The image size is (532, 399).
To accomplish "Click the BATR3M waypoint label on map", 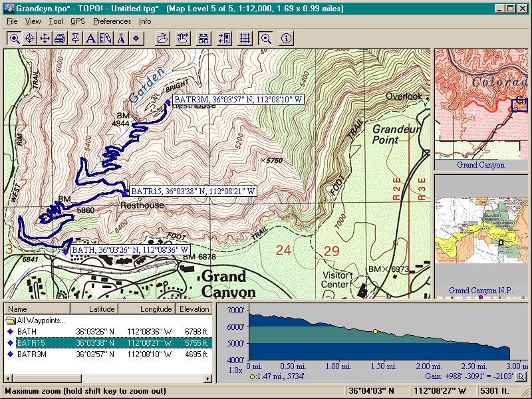I will point(238,100).
